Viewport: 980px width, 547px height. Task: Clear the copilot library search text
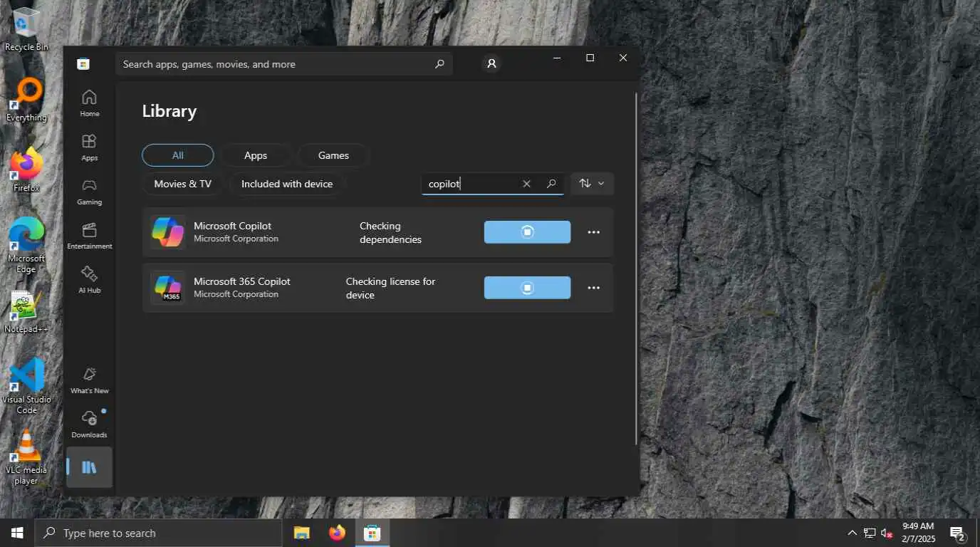point(526,184)
